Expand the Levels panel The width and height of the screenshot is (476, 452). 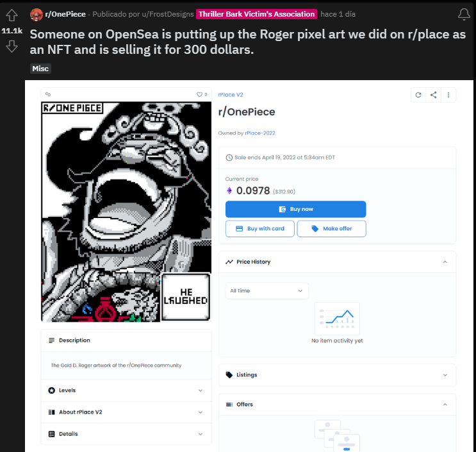coord(126,390)
